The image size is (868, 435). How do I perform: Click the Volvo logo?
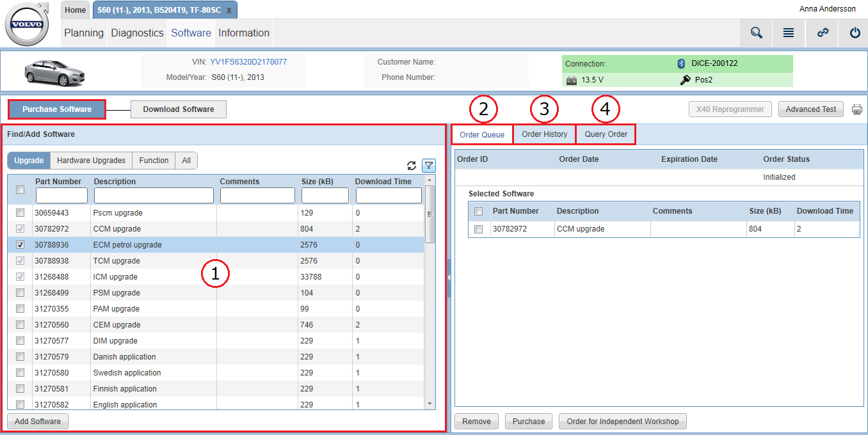pos(27,24)
